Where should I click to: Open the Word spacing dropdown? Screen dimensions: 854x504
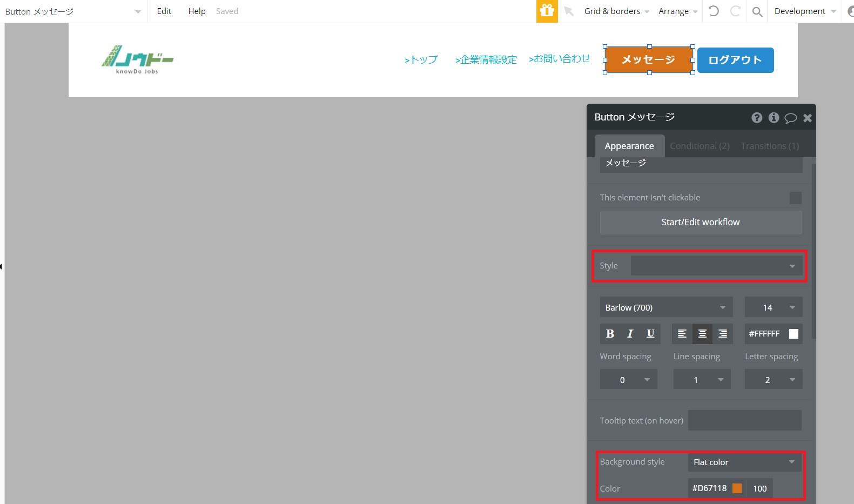coord(628,379)
